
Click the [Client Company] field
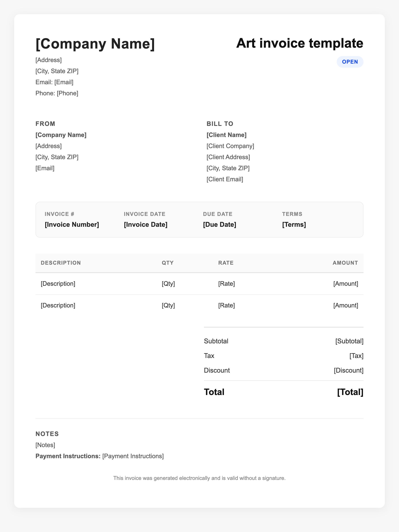(230, 146)
